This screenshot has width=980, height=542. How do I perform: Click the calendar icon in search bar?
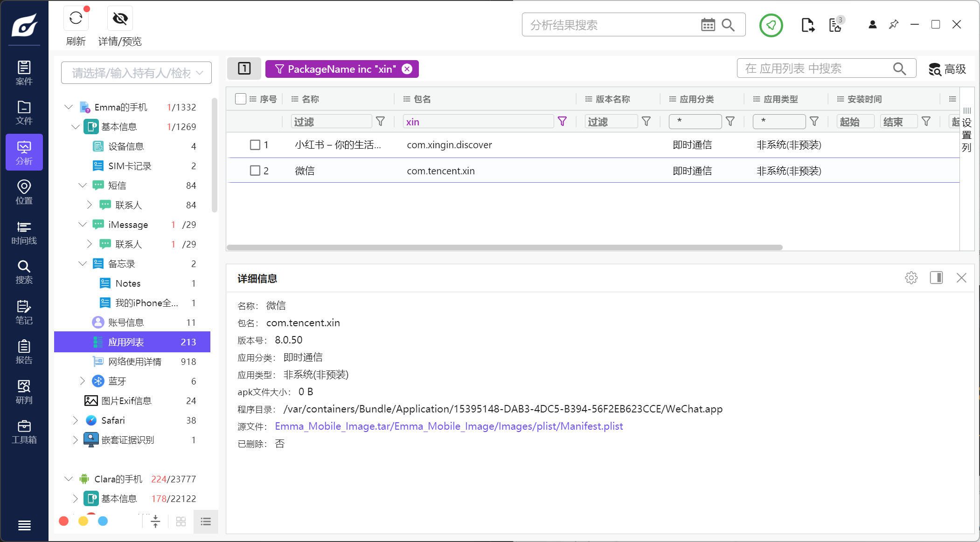point(708,25)
